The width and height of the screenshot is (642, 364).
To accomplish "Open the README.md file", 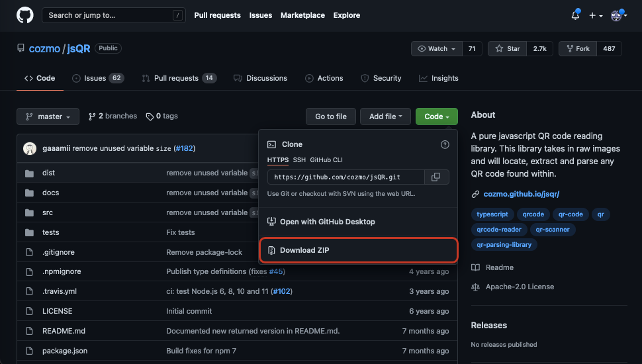I will [64, 331].
